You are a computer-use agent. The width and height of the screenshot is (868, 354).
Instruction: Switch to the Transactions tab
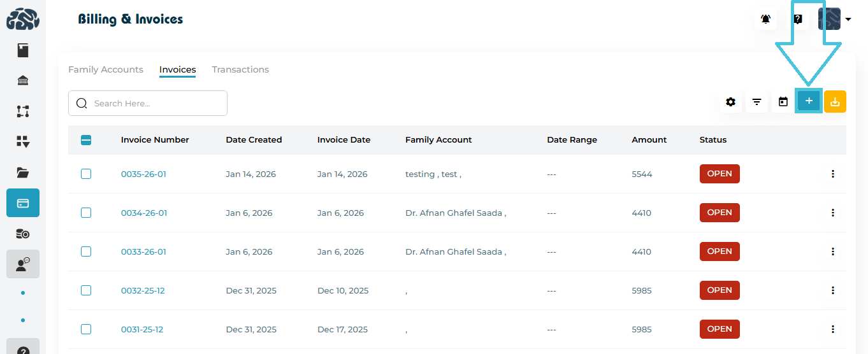click(x=240, y=69)
